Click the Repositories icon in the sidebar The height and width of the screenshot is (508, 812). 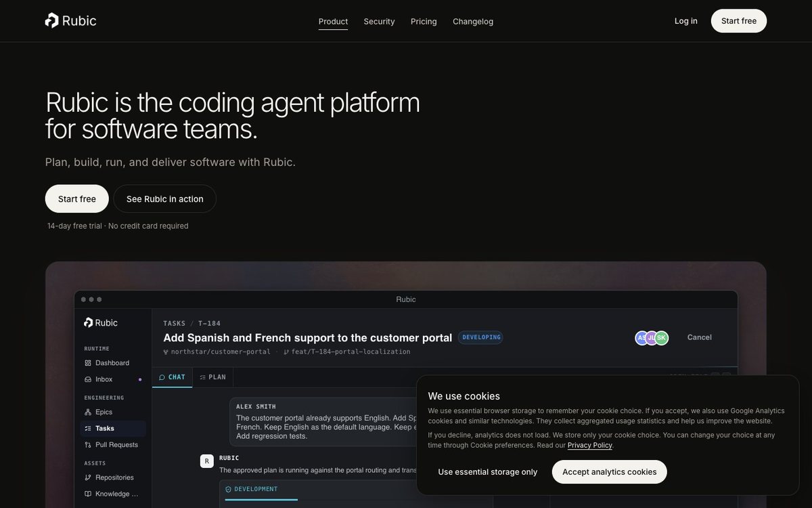point(88,478)
